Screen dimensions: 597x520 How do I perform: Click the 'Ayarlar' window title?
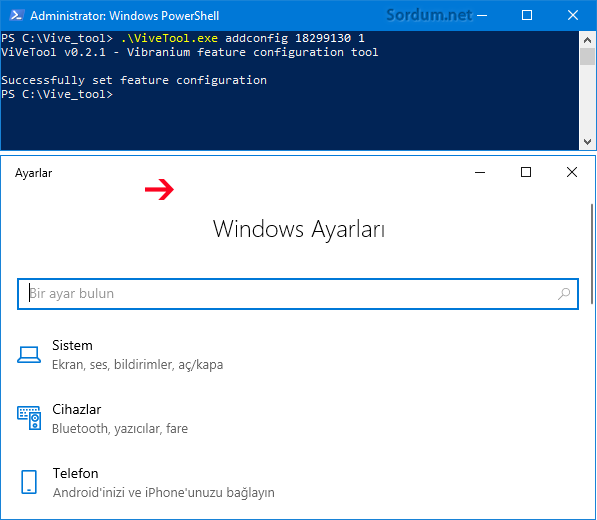[x=34, y=173]
